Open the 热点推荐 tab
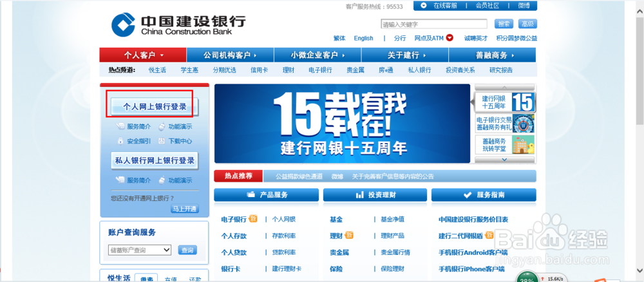 click(x=238, y=176)
